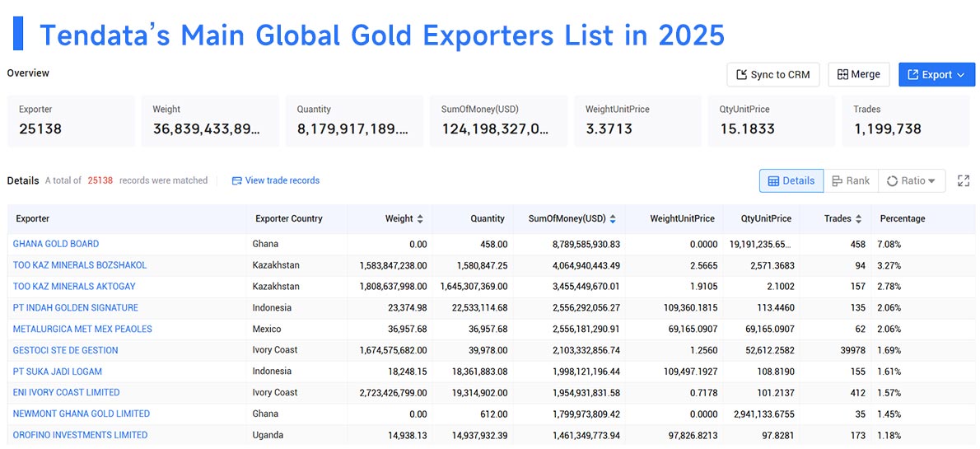
Task: Click the Exporter Country column header
Action: tap(289, 219)
